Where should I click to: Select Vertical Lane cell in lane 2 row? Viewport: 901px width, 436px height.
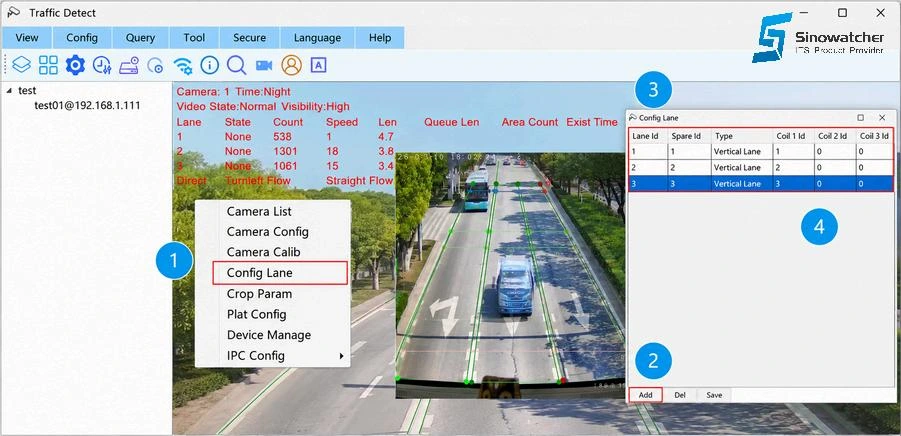pyautogui.click(x=742, y=168)
